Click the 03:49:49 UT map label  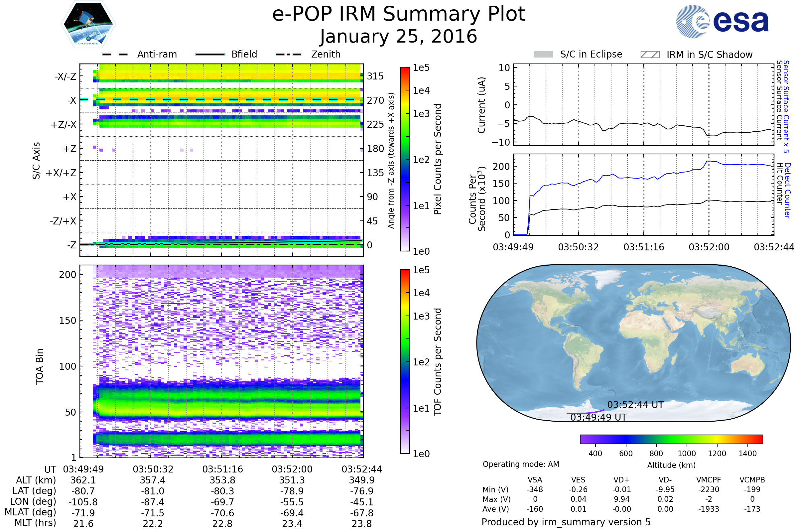click(x=598, y=417)
